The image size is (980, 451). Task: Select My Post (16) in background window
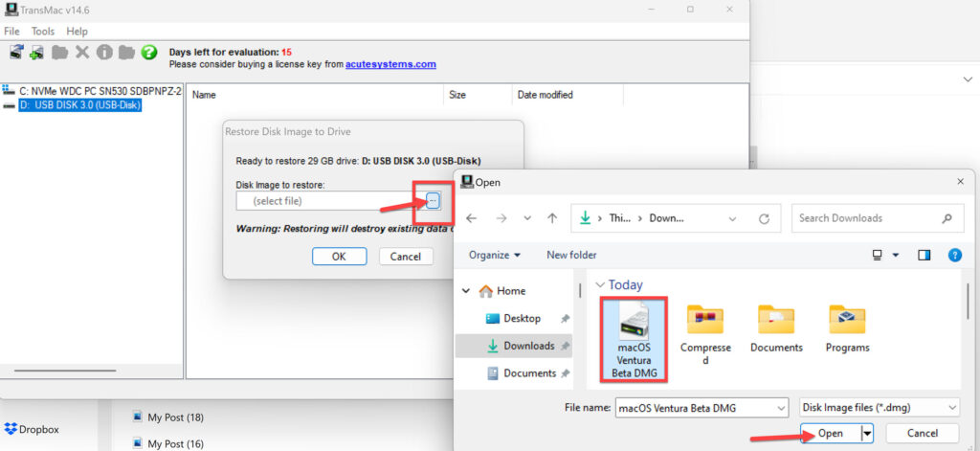168,444
